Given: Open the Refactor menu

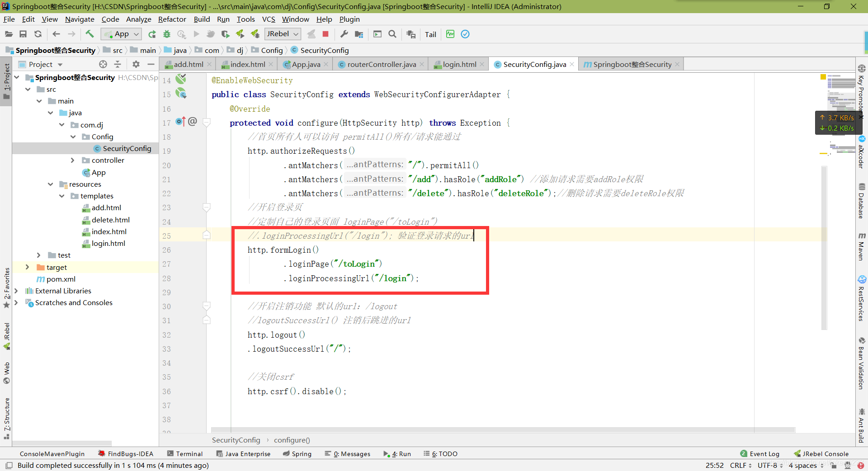Looking at the screenshot, I should pyautogui.click(x=172, y=19).
